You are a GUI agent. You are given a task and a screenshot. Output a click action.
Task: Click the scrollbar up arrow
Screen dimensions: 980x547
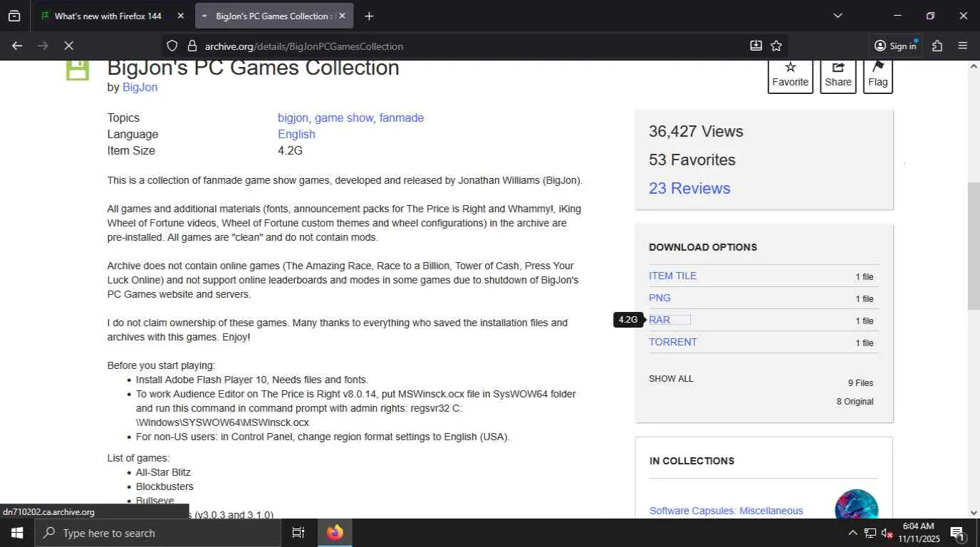coord(974,66)
